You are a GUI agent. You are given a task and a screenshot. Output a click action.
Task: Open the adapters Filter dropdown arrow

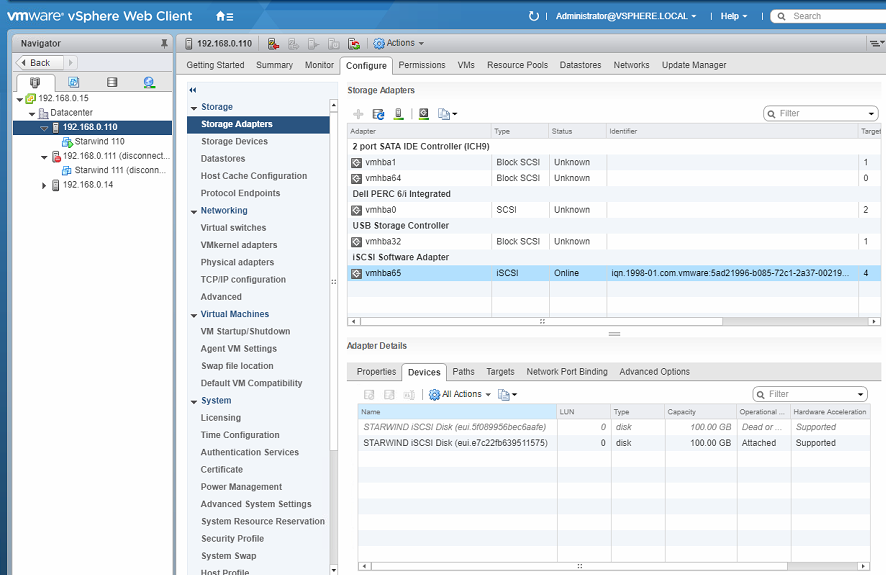point(871,114)
